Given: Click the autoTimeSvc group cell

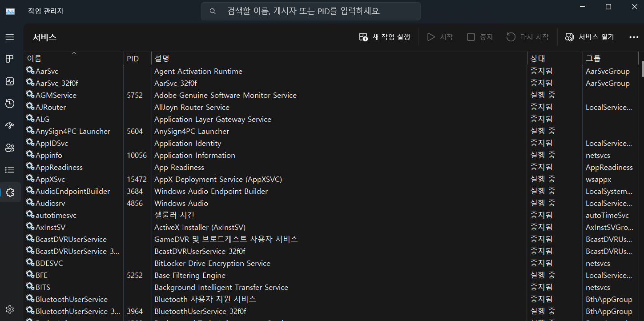Looking at the screenshot, I should pyautogui.click(x=607, y=215).
